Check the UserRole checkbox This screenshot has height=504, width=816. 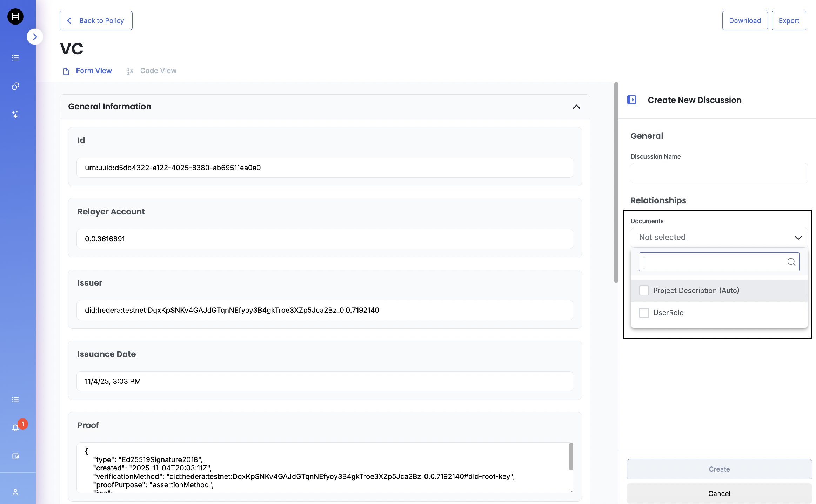[644, 313]
